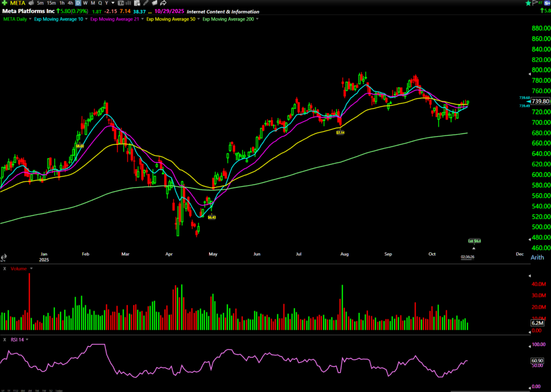
Task: Click the gray bar-chart icon in toolbar
Action: click(x=129, y=3)
